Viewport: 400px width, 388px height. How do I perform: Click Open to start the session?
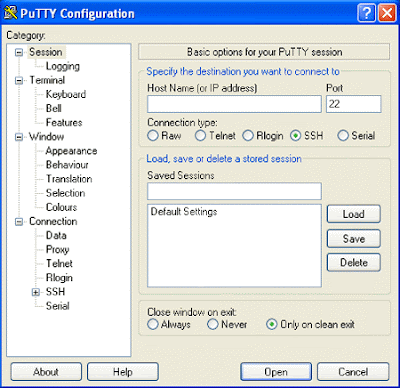[x=276, y=372]
